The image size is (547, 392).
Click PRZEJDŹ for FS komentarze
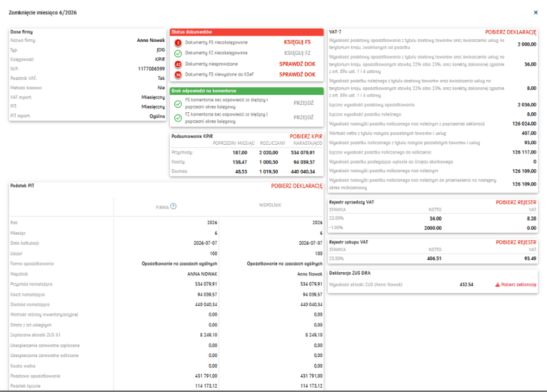click(303, 103)
